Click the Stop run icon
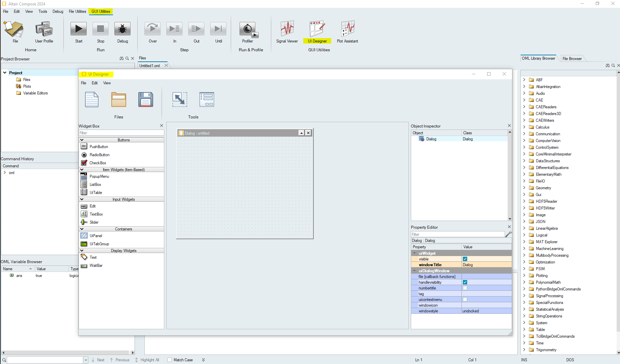620x364 pixels. point(101,29)
